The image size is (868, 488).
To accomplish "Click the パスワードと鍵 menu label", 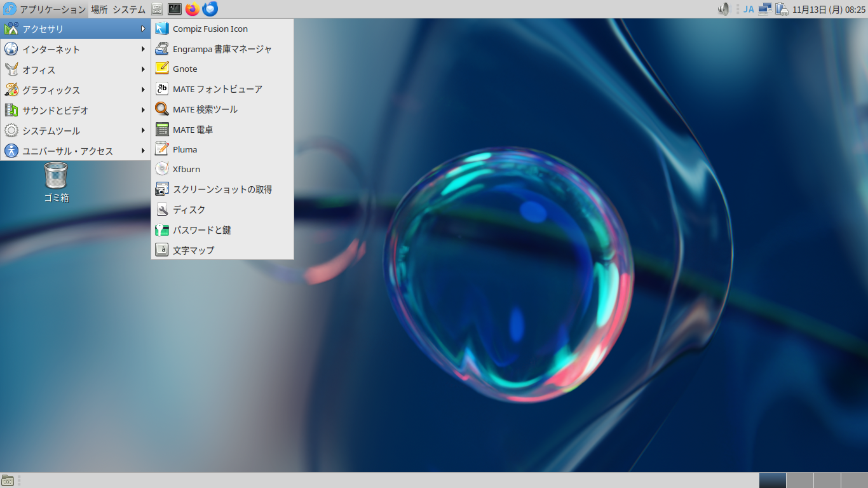I will tap(202, 230).
